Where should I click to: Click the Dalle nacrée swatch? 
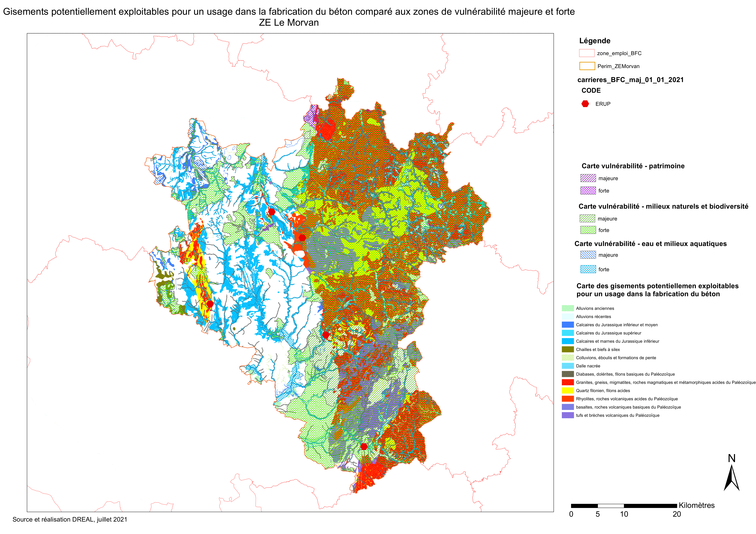pyautogui.click(x=568, y=366)
